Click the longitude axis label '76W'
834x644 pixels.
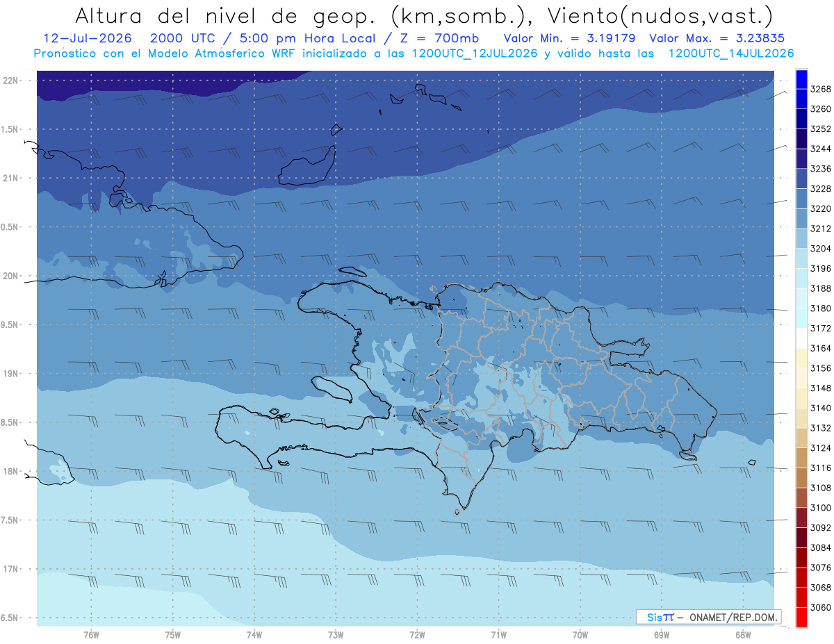click(x=91, y=635)
